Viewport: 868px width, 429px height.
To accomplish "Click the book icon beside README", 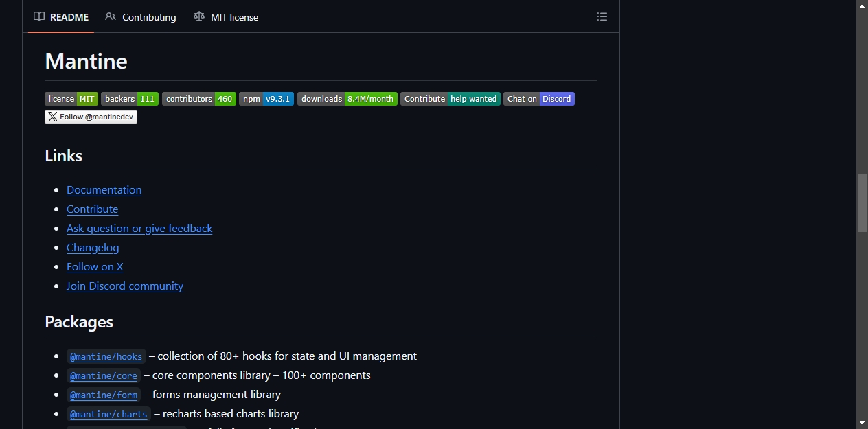I will coord(39,17).
